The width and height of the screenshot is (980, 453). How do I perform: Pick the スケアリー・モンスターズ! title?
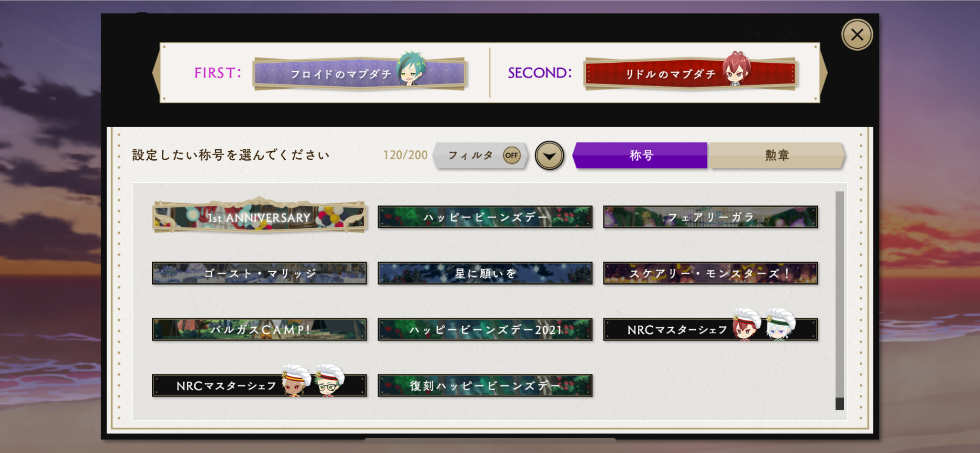[x=711, y=273]
